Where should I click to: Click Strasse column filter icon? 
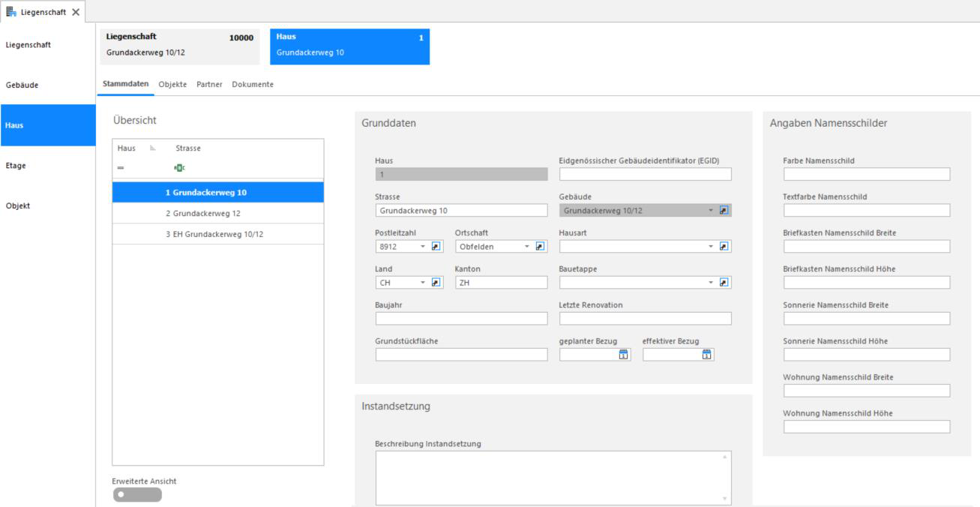pos(179,168)
